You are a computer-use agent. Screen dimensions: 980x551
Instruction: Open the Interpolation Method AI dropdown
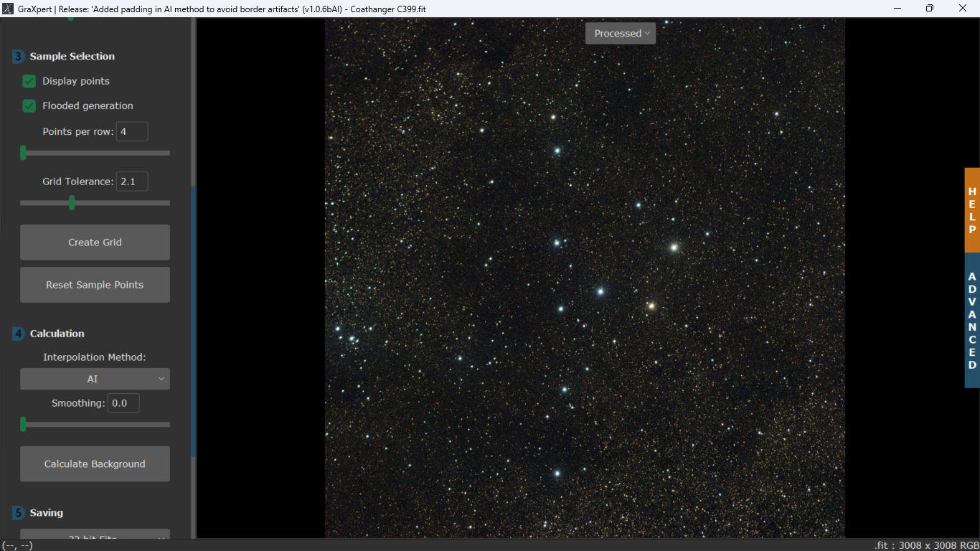(x=95, y=379)
